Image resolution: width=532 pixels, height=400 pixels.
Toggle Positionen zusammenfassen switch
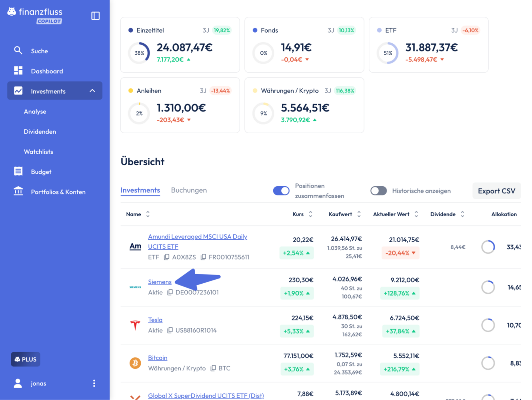281,191
